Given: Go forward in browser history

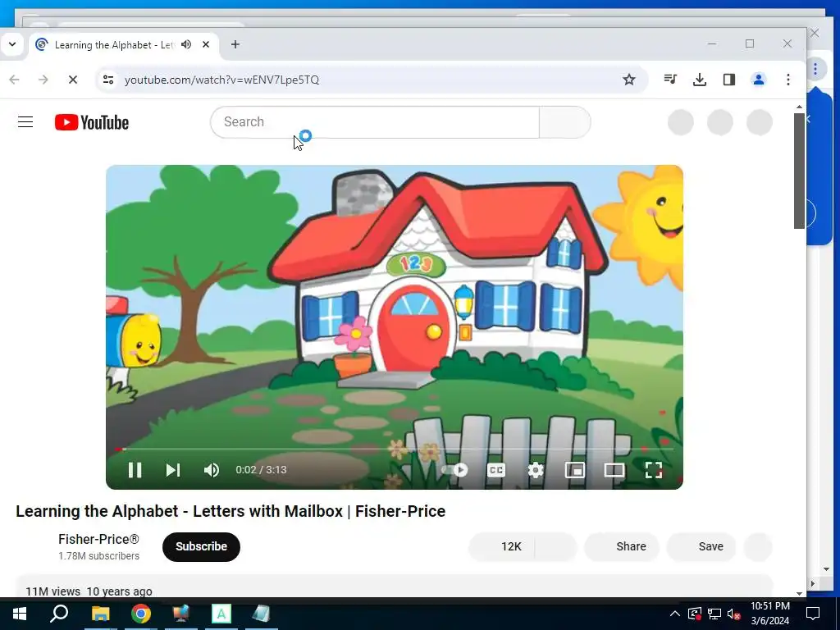Looking at the screenshot, I should [43, 80].
